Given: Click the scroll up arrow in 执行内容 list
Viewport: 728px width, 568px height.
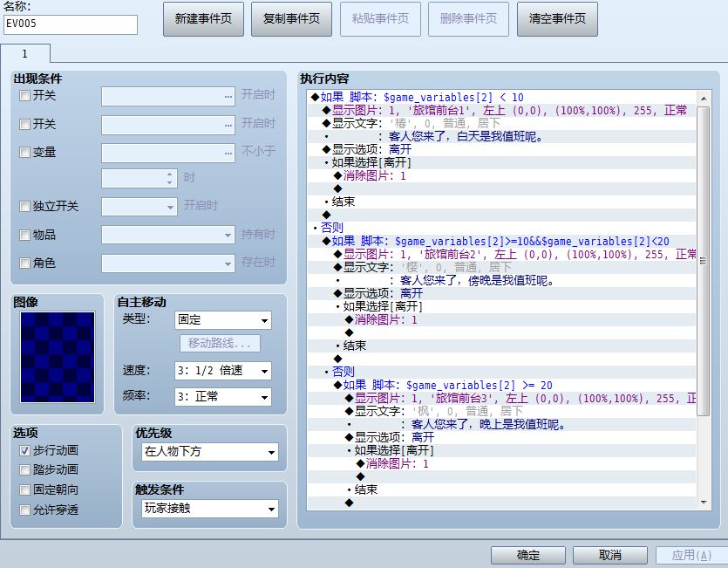Looking at the screenshot, I should 704,99.
